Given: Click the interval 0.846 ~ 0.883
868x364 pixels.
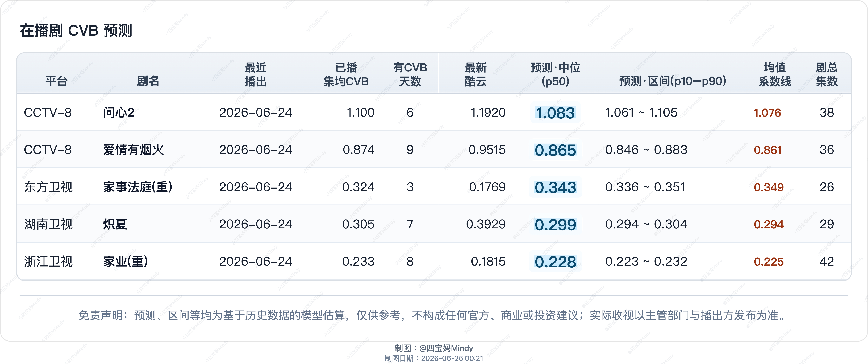Looking at the screenshot, I should point(646,150).
